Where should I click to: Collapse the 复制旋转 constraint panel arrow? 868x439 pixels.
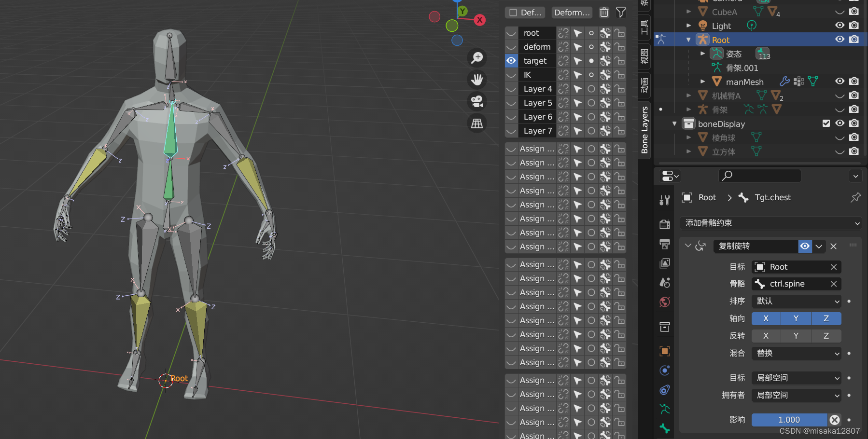coord(688,246)
